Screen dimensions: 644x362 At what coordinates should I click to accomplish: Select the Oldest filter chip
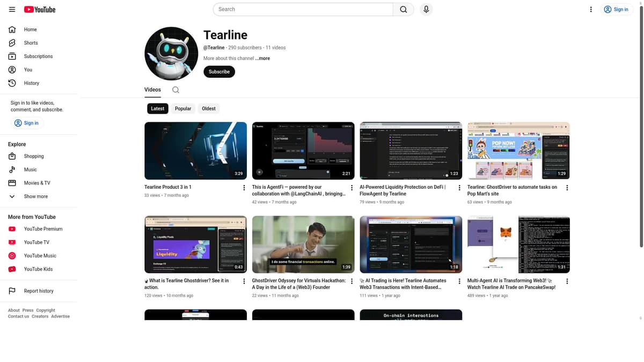(x=209, y=108)
